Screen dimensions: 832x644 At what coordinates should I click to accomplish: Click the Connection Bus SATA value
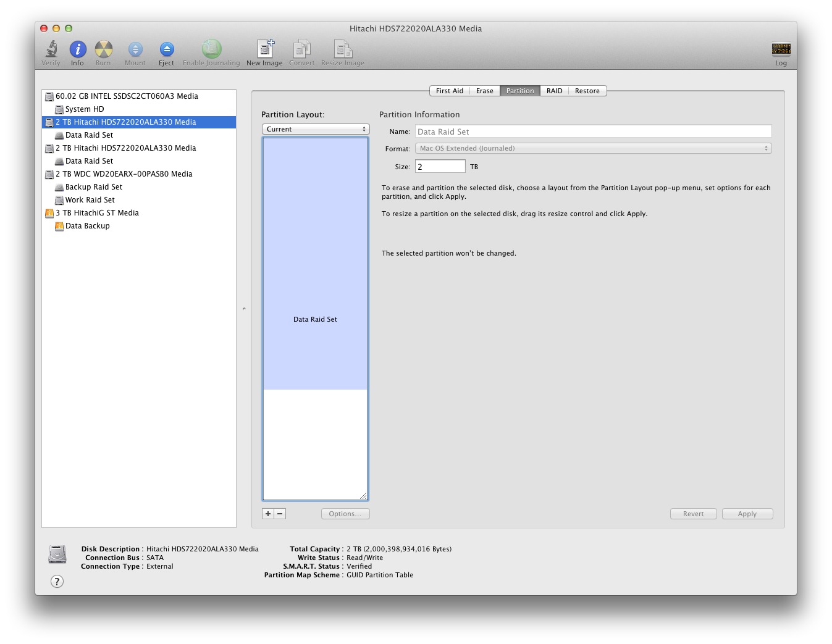[x=155, y=558]
